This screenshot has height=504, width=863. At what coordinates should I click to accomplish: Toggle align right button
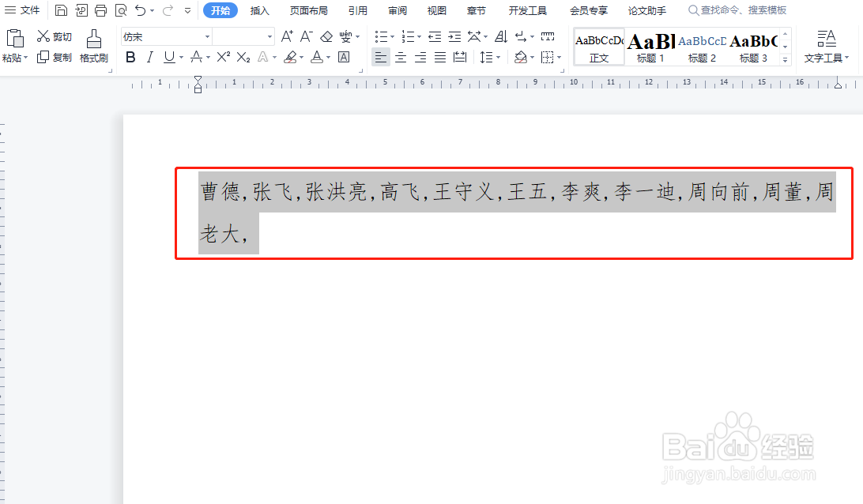click(420, 57)
